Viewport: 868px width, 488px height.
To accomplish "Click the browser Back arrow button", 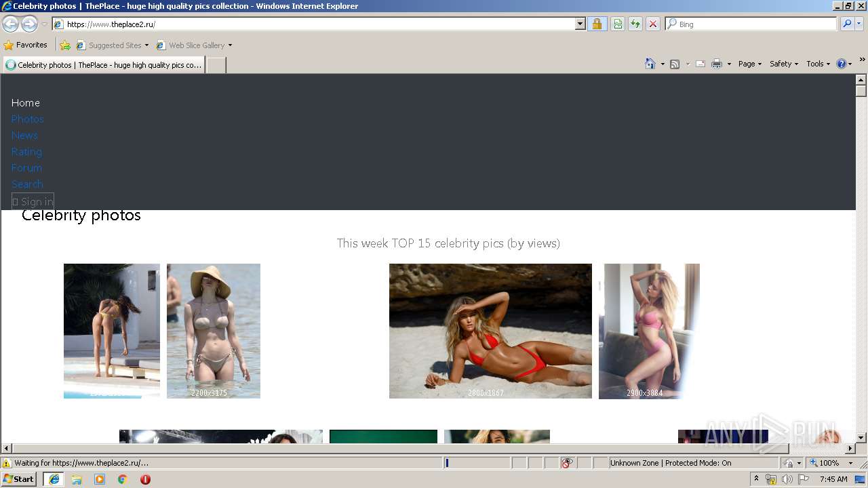I will 10,24.
